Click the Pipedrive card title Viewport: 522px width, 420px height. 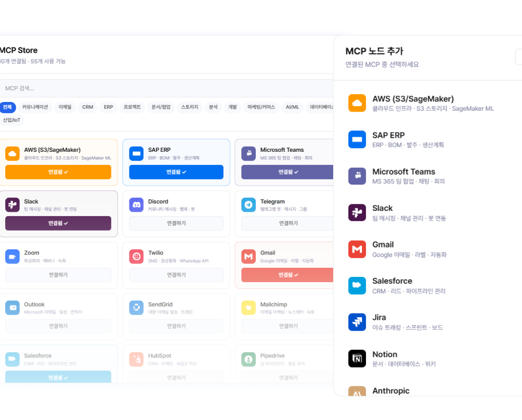click(272, 356)
